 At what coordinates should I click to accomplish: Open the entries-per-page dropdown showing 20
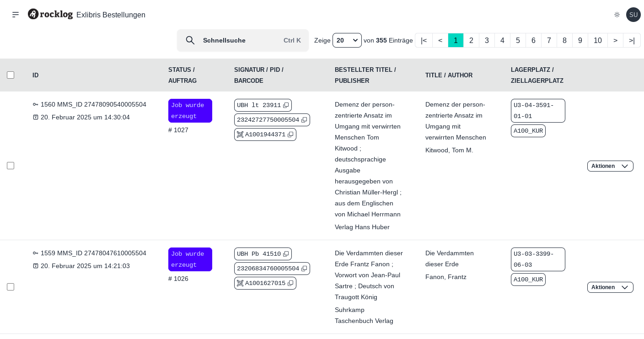347,40
